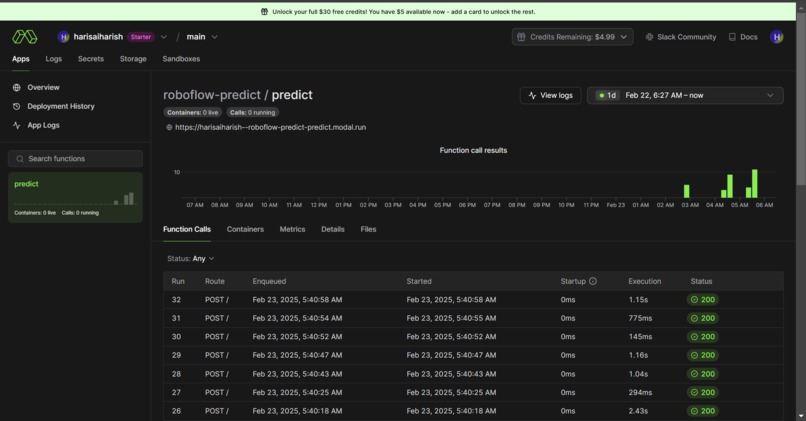
Task: Click the 200 status badge for run 29
Action: (703, 355)
